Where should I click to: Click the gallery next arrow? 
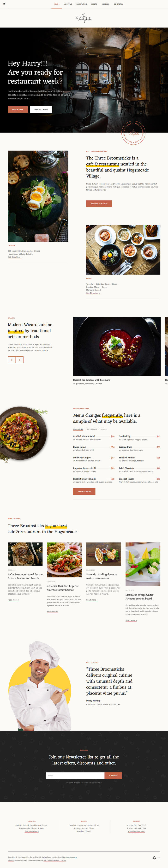pos(19,360)
